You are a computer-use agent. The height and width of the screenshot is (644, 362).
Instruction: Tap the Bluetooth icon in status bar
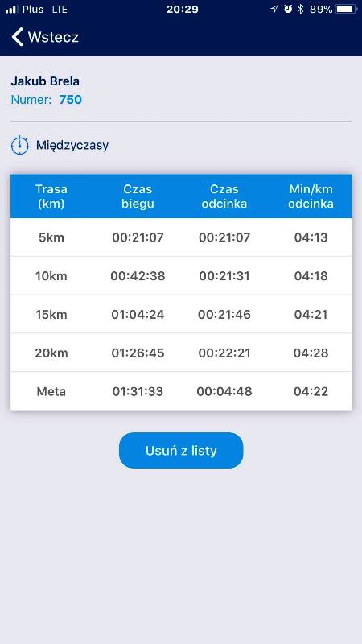click(x=300, y=10)
